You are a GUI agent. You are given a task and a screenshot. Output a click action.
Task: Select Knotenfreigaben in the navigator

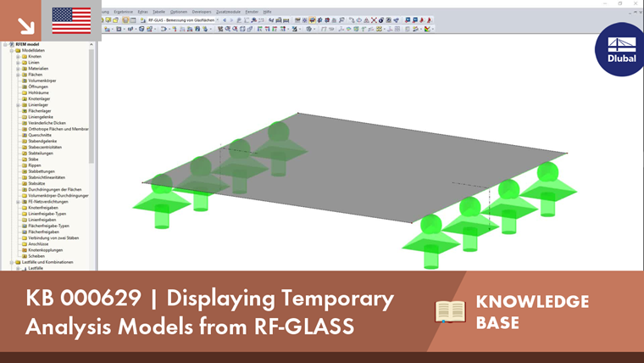click(x=42, y=208)
